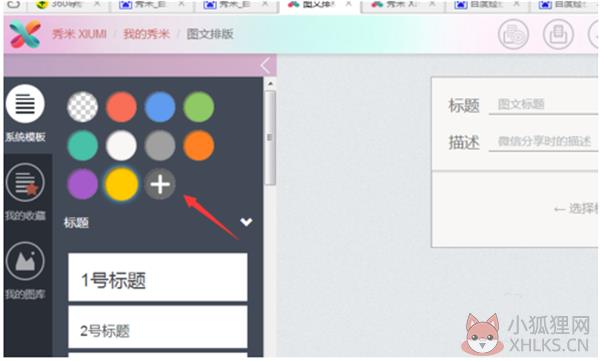Select the blue color swatch
The width and height of the screenshot is (600, 361).
(x=160, y=107)
